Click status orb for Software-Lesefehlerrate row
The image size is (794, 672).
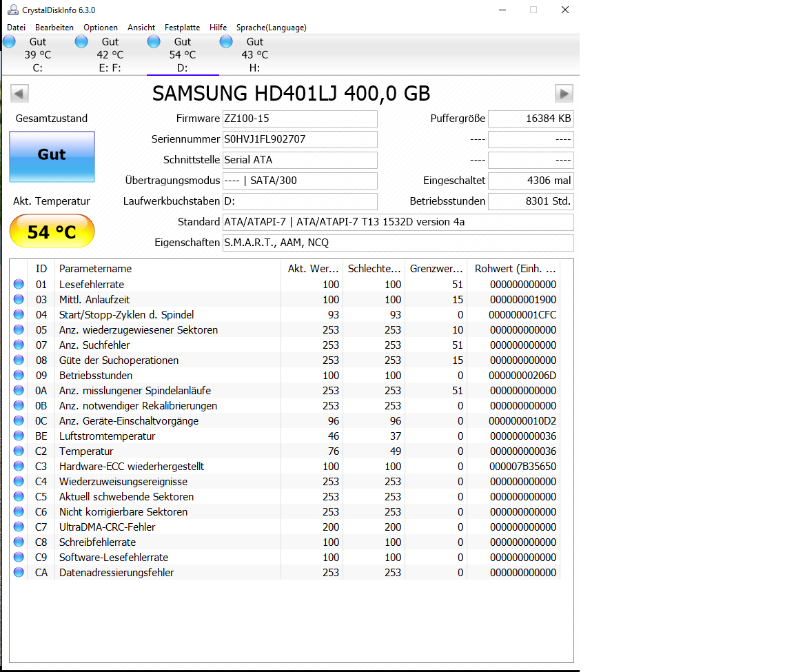point(19,557)
